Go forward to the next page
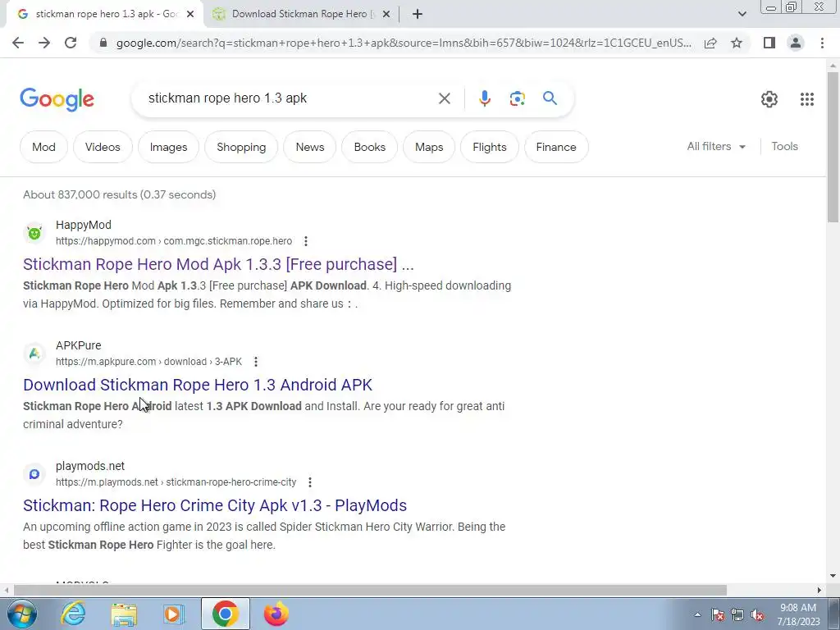 44,43
